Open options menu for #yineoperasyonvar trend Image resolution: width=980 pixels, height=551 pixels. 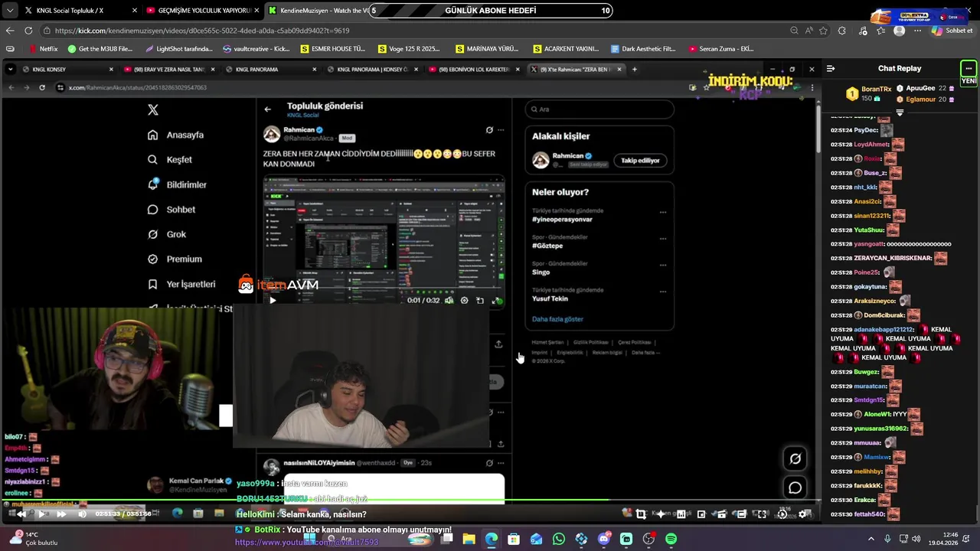[663, 213]
